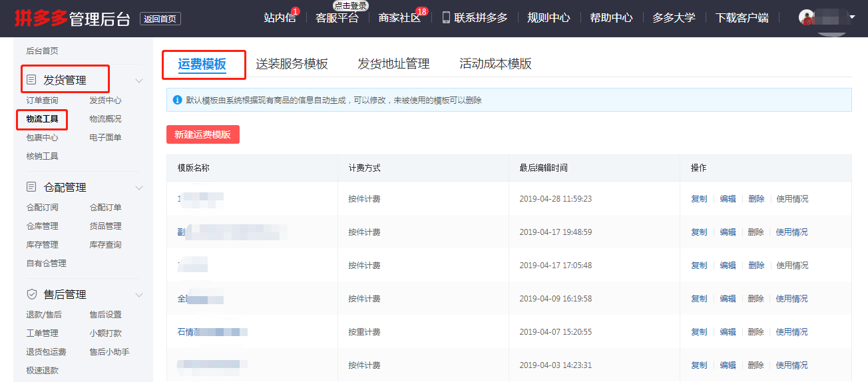Click the 返回首页 button

pyautogui.click(x=160, y=19)
